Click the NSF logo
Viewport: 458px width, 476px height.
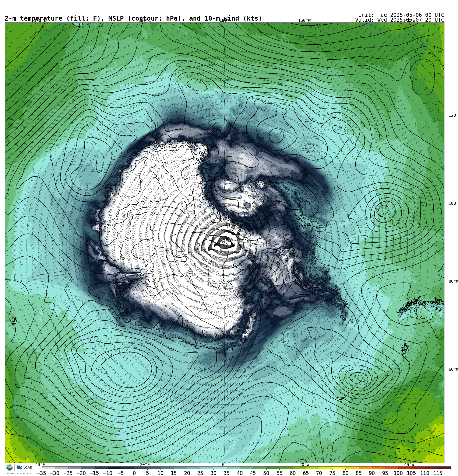pos(9,467)
